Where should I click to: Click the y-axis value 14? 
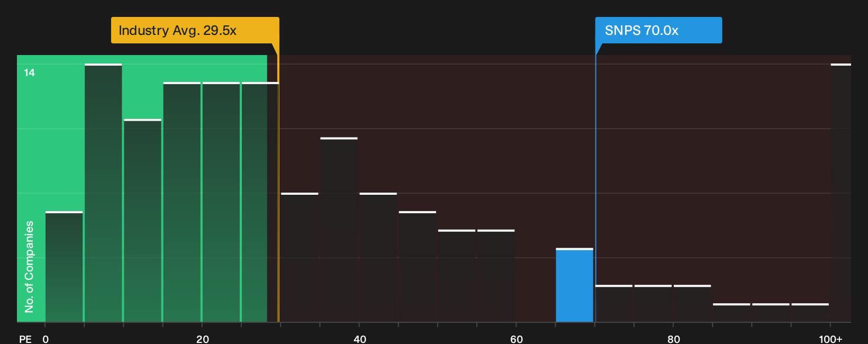tap(29, 73)
